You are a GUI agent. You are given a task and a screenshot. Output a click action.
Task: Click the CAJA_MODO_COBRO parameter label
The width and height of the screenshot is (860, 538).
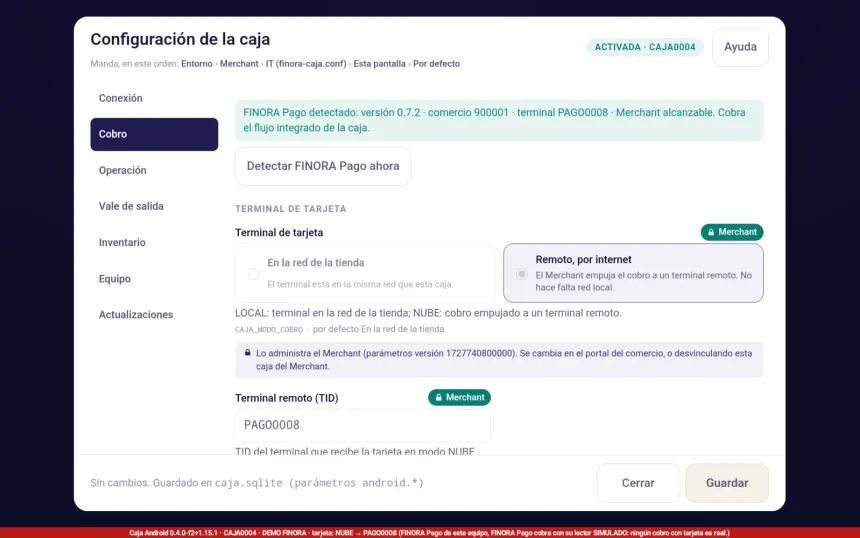point(269,330)
